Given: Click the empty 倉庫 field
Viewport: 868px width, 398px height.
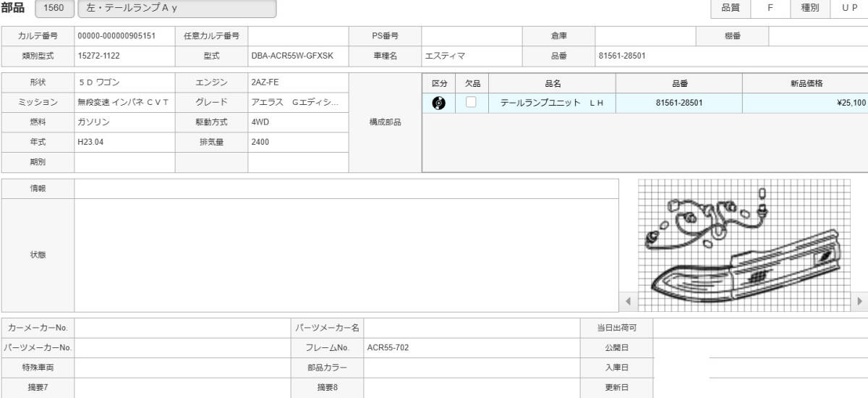Looking at the screenshot, I should 645,35.
